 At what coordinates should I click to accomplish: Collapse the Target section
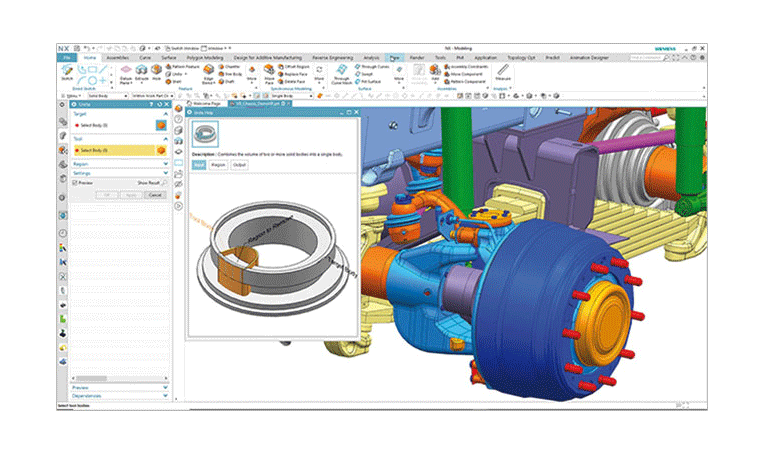pos(165,114)
